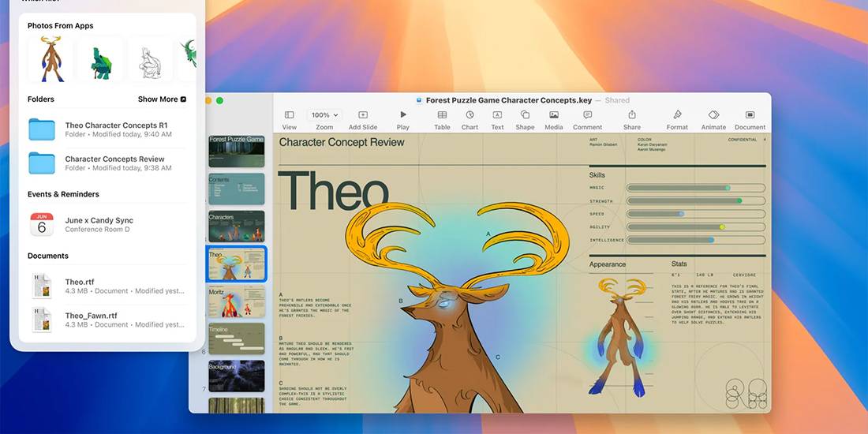Click the Character Concept Review heading
The height and width of the screenshot is (434, 868).
point(342,142)
